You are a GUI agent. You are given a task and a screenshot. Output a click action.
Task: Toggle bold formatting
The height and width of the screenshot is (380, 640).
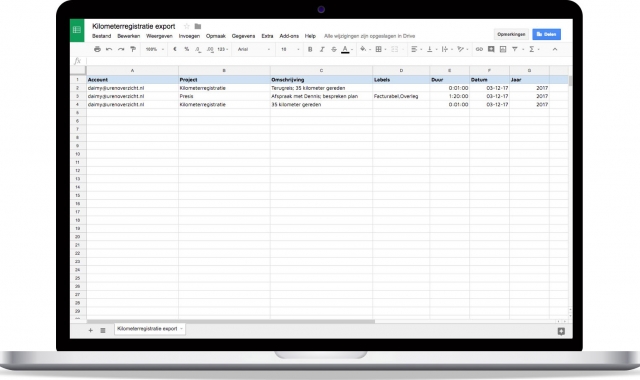point(310,49)
